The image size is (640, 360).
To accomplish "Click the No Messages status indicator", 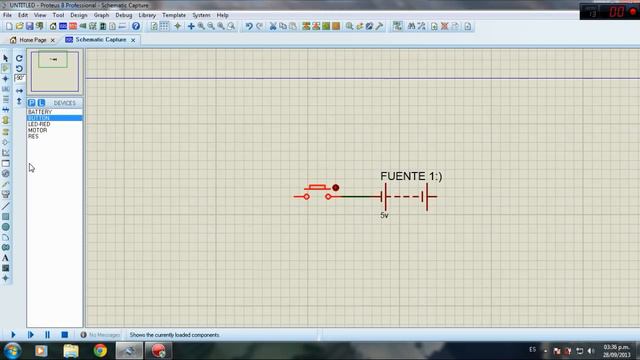I will pyautogui.click(x=100, y=335).
